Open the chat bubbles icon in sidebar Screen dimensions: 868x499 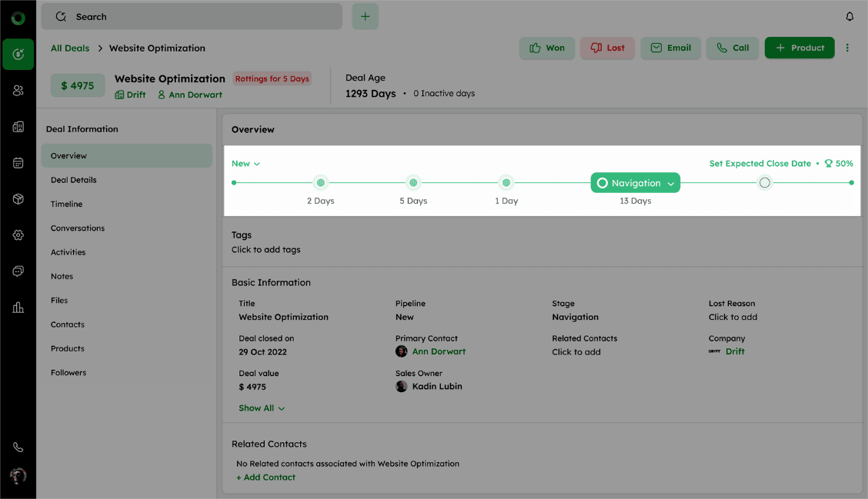(x=18, y=271)
